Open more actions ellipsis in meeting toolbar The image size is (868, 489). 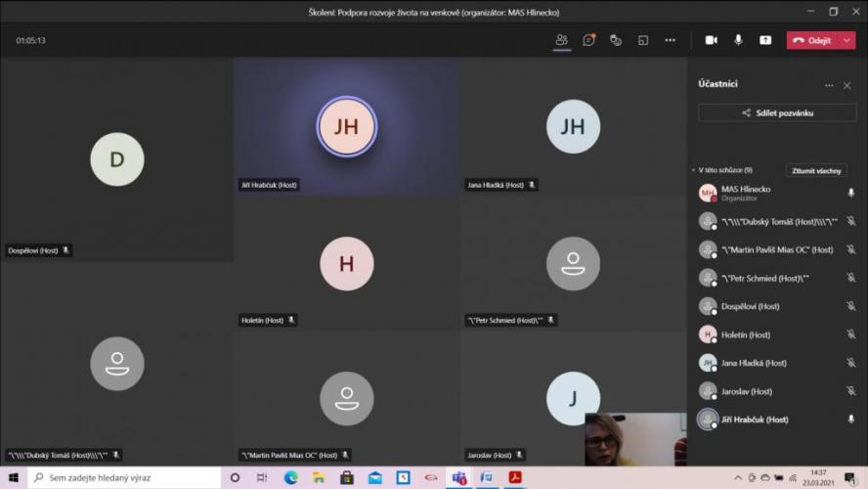tap(670, 40)
